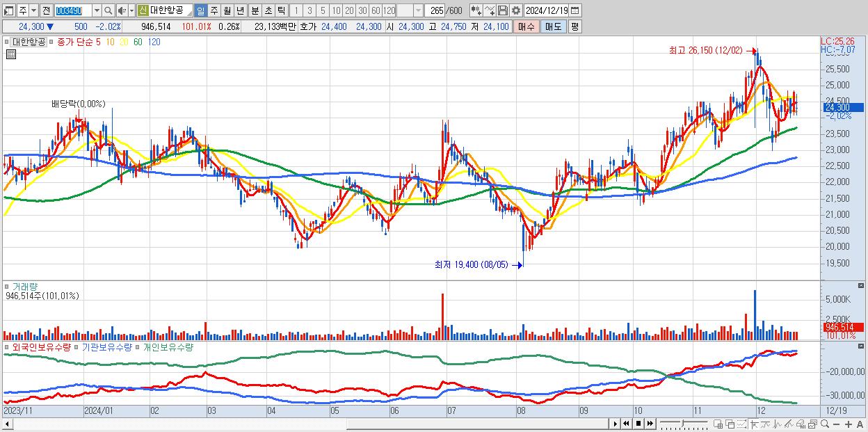Open the date picker calendar icon

575,10
